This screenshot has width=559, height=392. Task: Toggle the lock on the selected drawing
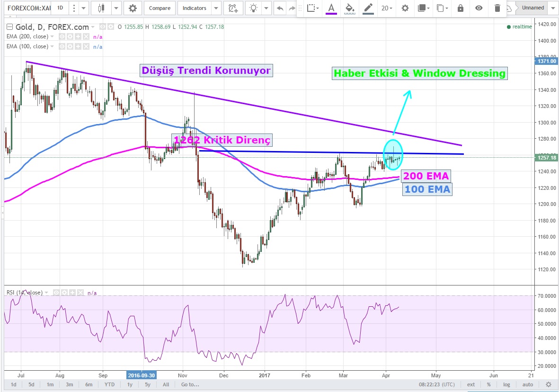[x=461, y=8]
